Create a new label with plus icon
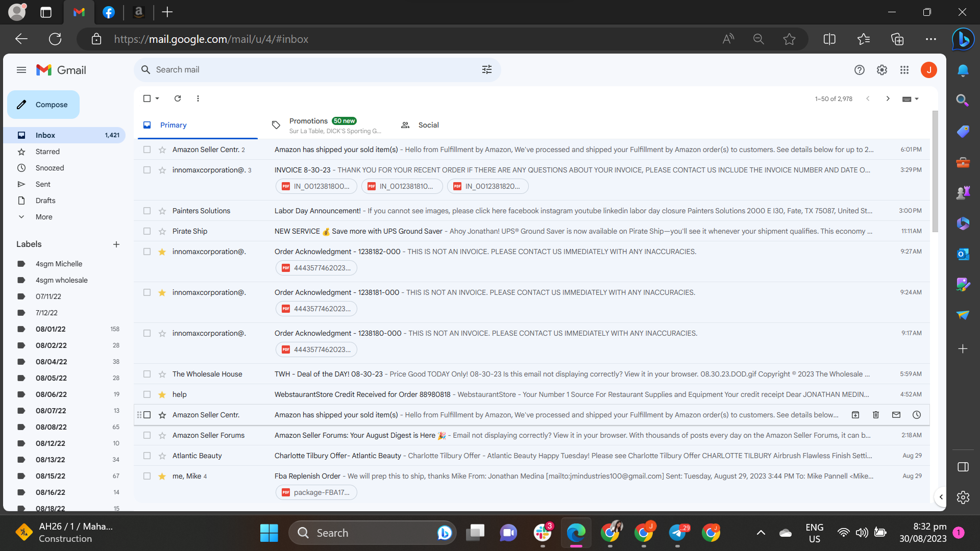The height and width of the screenshot is (551, 980). [x=116, y=244]
